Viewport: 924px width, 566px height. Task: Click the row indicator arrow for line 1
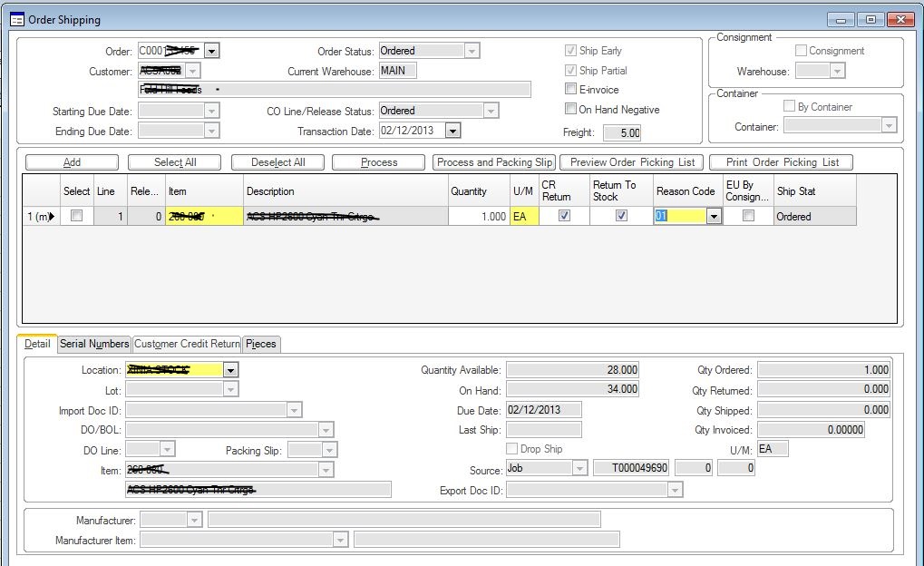click(x=51, y=217)
